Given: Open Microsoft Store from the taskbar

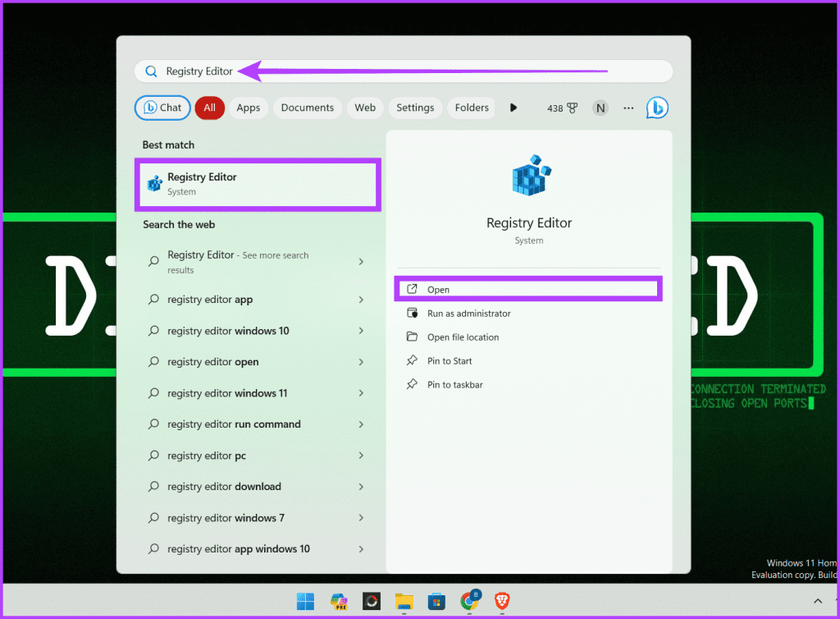Looking at the screenshot, I should pyautogui.click(x=436, y=601).
